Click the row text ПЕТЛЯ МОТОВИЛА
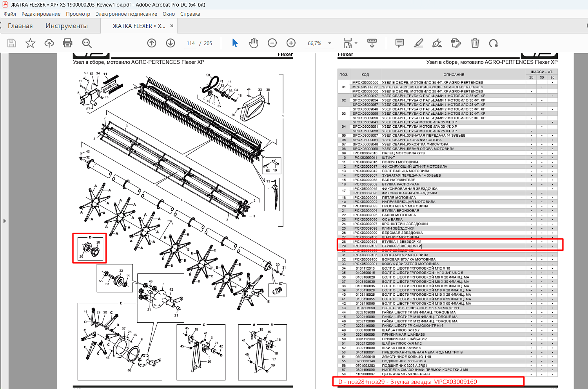The height and width of the screenshot is (389, 588). click(x=399, y=197)
